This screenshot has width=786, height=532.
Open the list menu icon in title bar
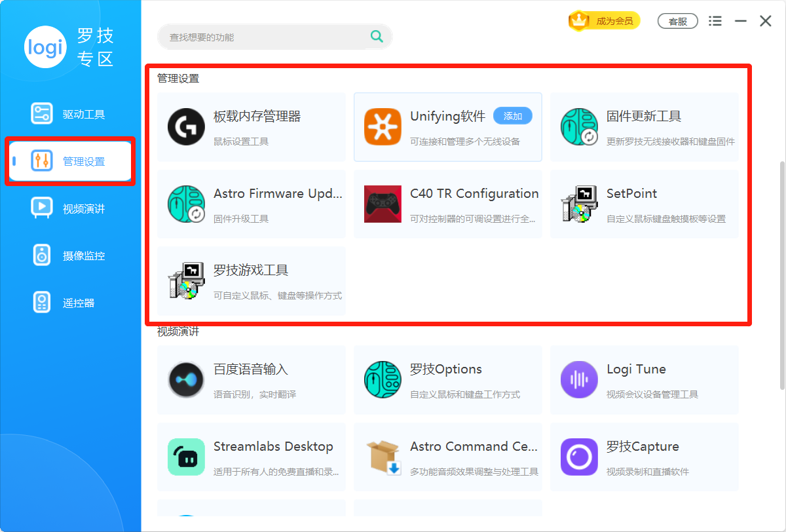click(715, 21)
